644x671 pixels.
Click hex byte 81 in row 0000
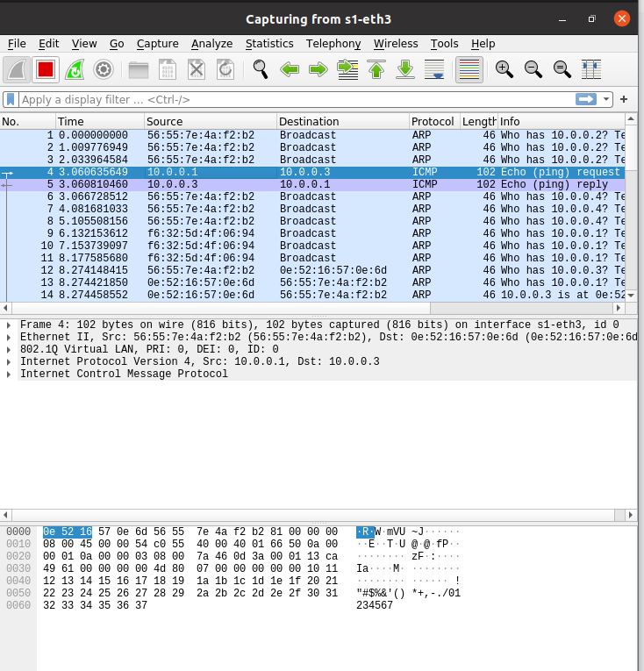pyautogui.click(x=276, y=532)
